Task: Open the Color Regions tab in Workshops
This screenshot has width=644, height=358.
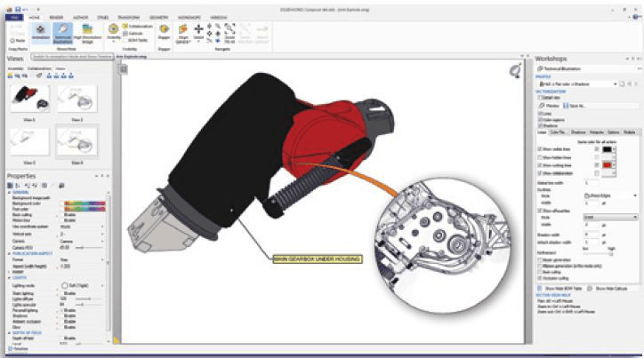Action: point(557,132)
